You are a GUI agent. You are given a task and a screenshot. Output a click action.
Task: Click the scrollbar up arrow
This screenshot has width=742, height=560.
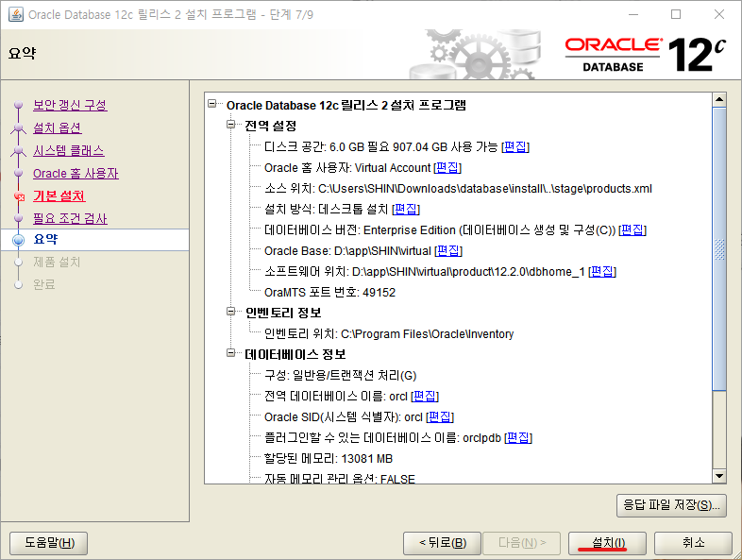point(719,99)
